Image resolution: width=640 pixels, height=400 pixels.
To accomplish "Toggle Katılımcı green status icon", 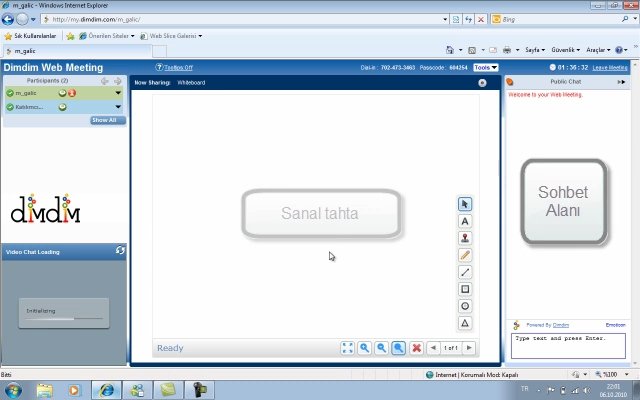I will (x=10, y=107).
